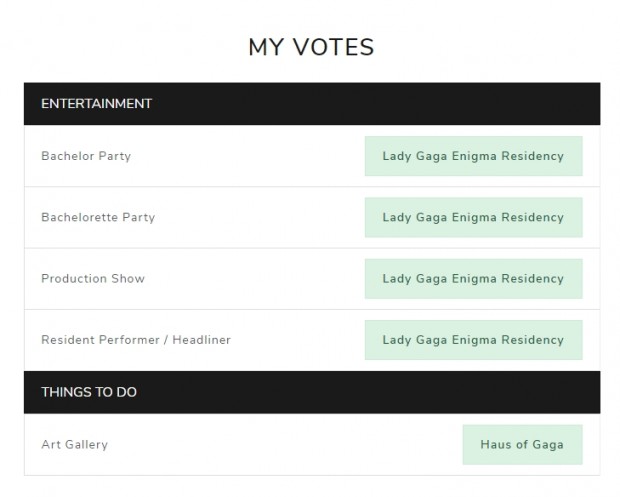Select the Bachelorette Party table row
Viewport: 620px width, 497px height.
click(312, 217)
